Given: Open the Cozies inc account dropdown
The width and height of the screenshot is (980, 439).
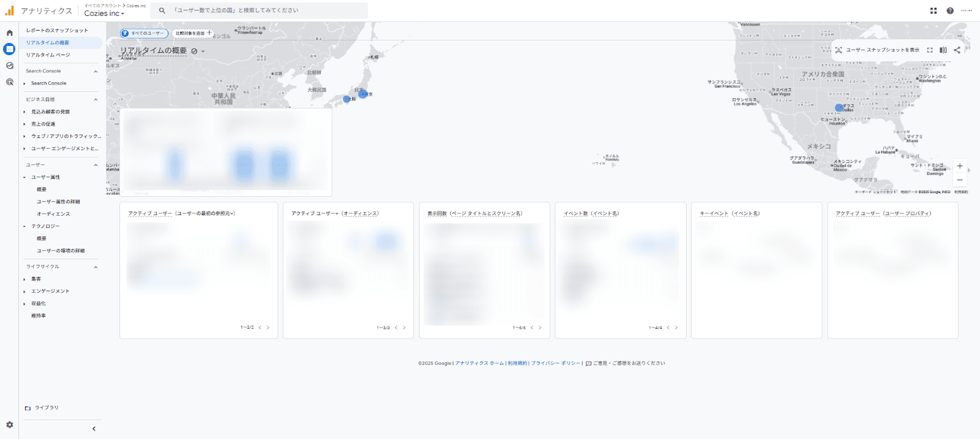Looking at the screenshot, I should (104, 13).
